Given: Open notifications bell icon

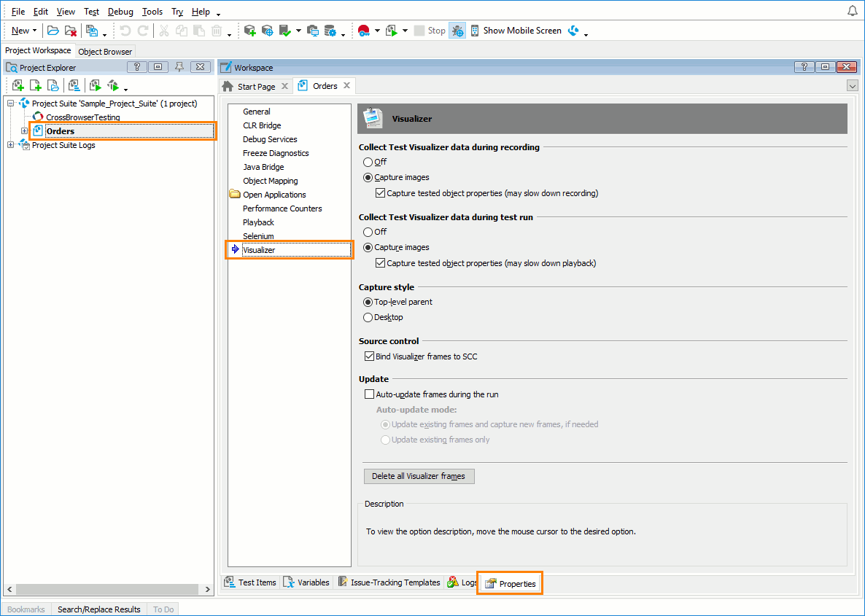Looking at the screenshot, I should click(853, 11).
